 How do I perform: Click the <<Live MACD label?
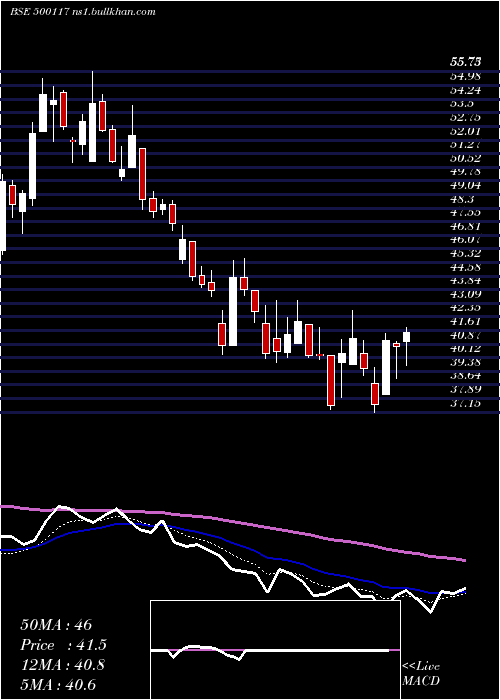tap(421, 674)
